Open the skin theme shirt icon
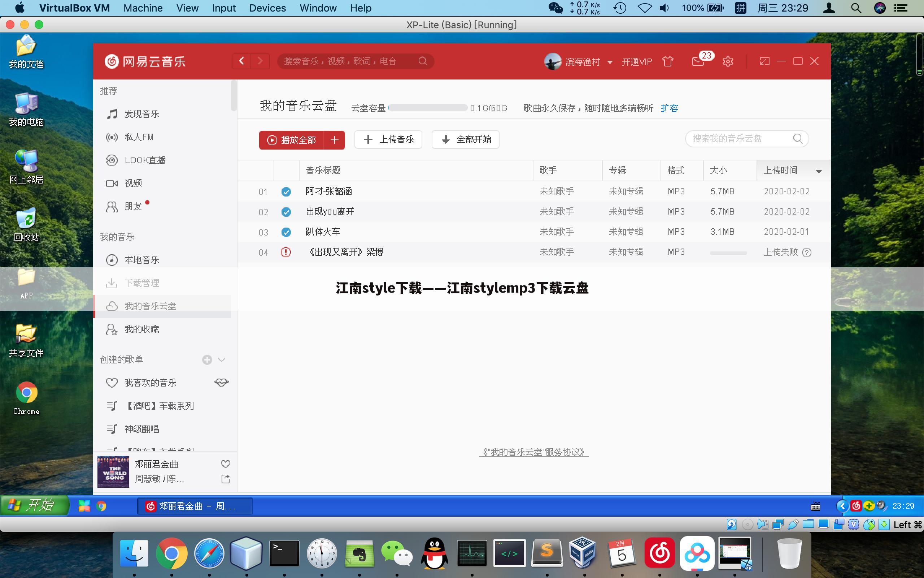The image size is (924, 578). click(x=667, y=61)
